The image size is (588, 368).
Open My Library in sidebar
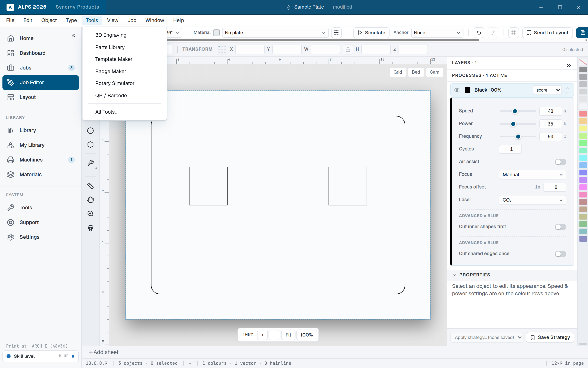click(41, 145)
